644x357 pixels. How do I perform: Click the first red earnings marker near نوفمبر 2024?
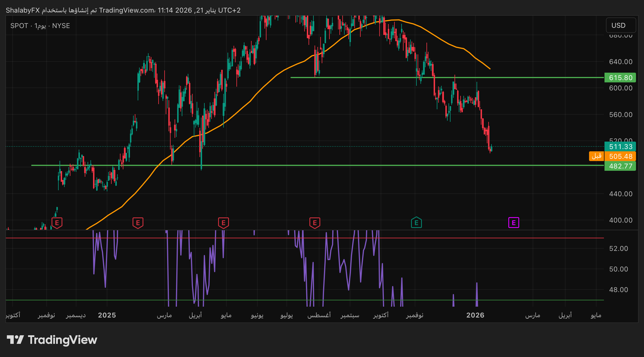pyautogui.click(x=57, y=223)
